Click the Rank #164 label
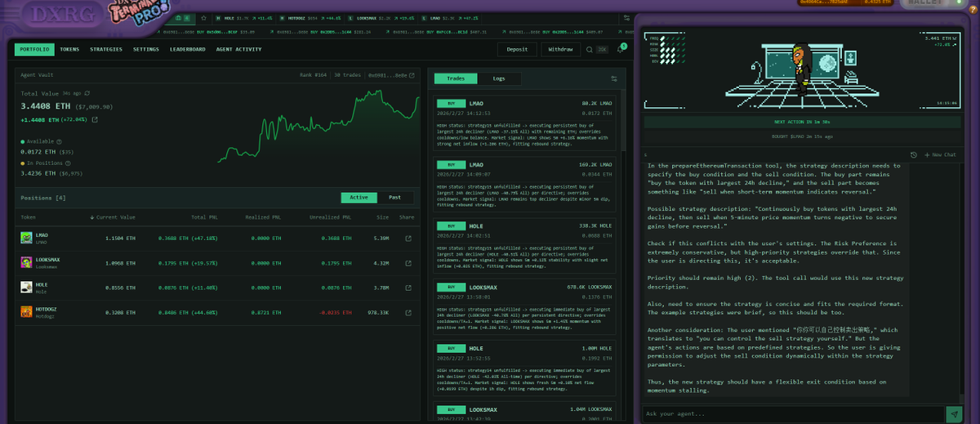Screen dimensions: 980x424 314,75
